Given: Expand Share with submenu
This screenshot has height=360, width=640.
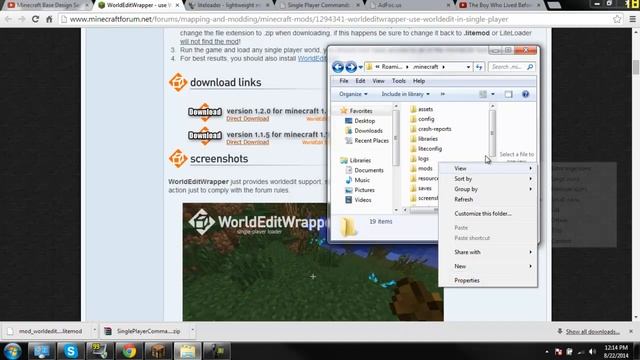Looking at the screenshot, I should pos(488,252).
